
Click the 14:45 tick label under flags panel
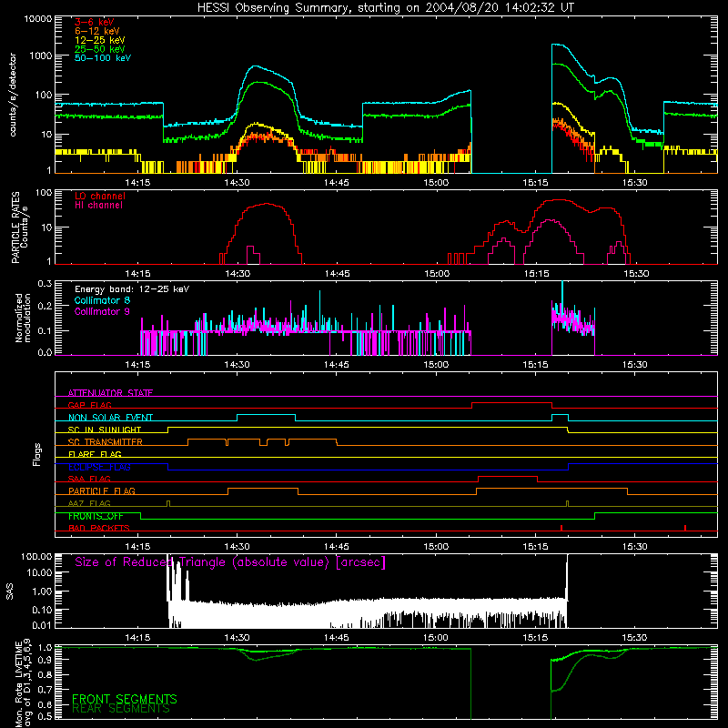[337, 547]
